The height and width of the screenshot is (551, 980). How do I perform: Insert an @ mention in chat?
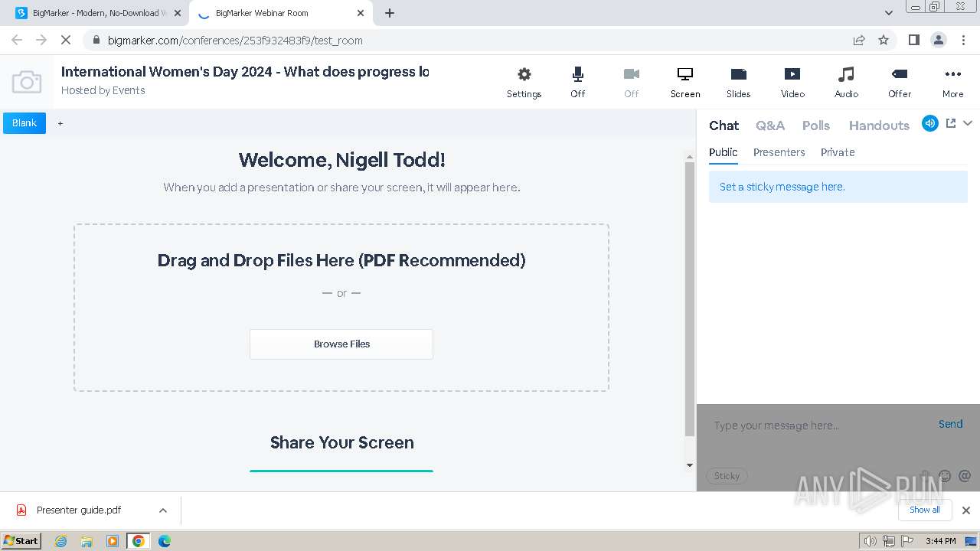pos(965,476)
